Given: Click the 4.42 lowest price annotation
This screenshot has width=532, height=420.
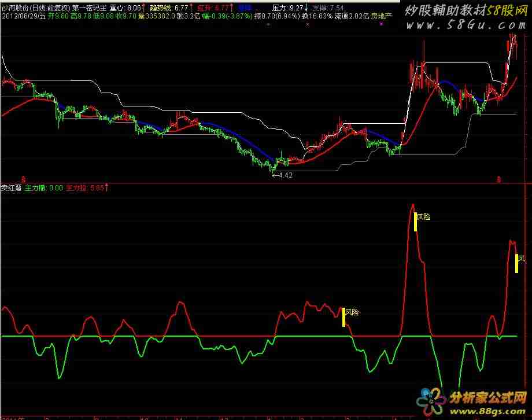Looking at the screenshot, I should [x=283, y=175].
